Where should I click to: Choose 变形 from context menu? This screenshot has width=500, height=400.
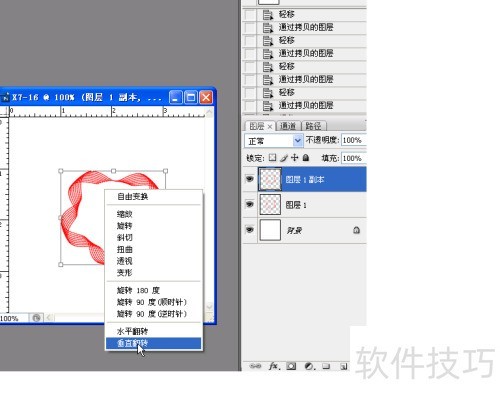pos(154,272)
